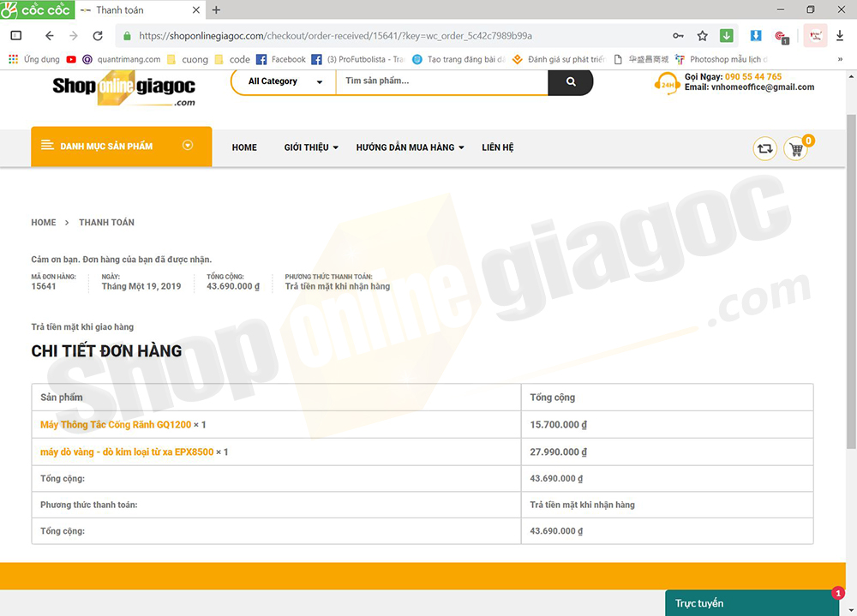The width and height of the screenshot is (857, 616).
Task: Click the shopping cart icon
Action: click(x=796, y=149)
